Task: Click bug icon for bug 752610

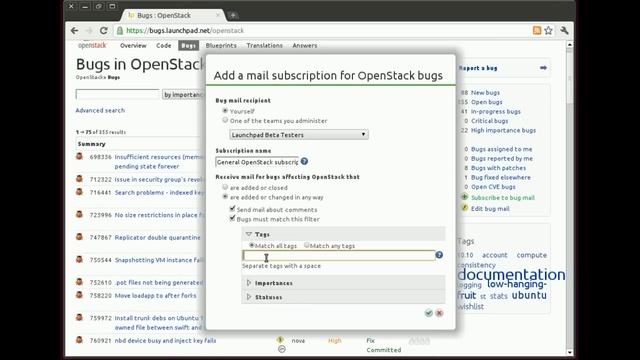Action: [80, 282]
